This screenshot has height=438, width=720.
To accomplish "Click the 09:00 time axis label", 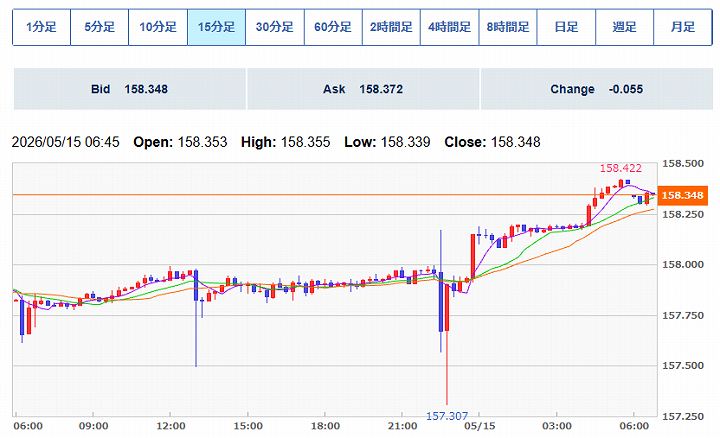I will [93, 426].
